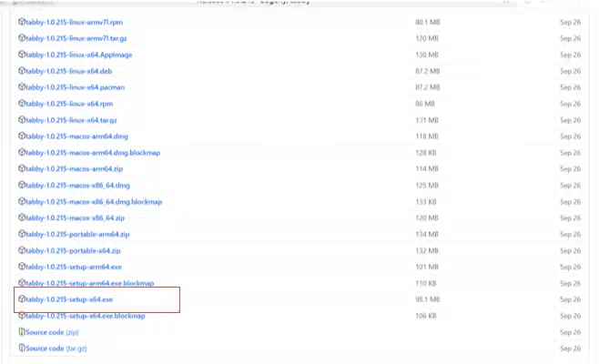Download tabby-1.0.215-macos-arm64.dmg image
This screenshot has height=364, width=599.
pyautogui.click(x=76, y=136)
